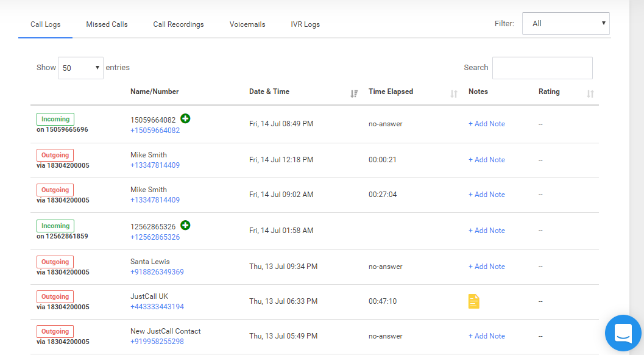Sort call logs by Date & Time
Screen dimensions: 644x355
click(354, 93)
